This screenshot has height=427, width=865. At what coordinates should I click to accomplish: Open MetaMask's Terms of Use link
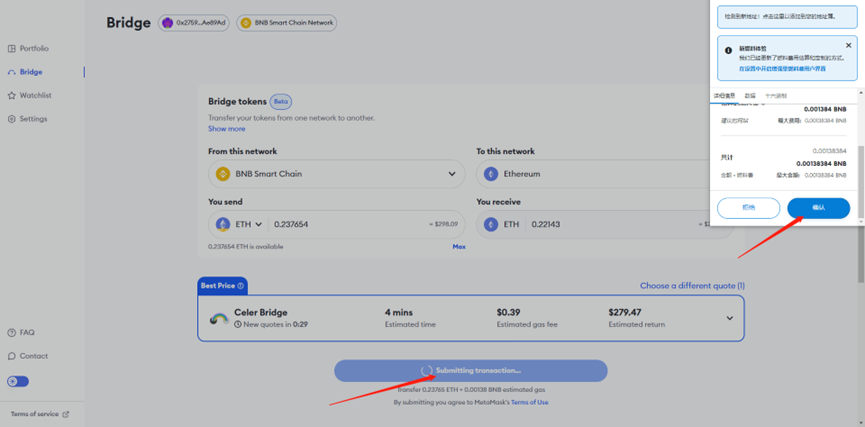(x=530, y=402)
